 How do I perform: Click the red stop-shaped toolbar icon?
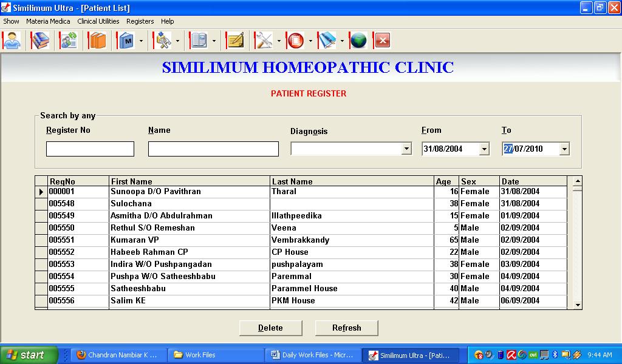pyautogui.click(x=295, y=41)
